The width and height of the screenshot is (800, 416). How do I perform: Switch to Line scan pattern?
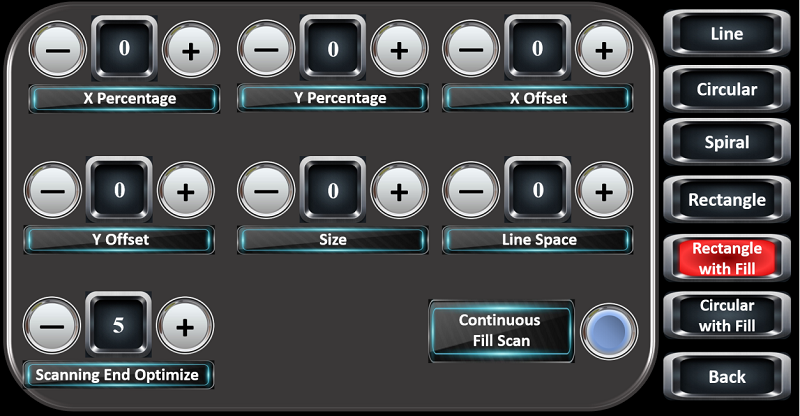pos(727,33)
